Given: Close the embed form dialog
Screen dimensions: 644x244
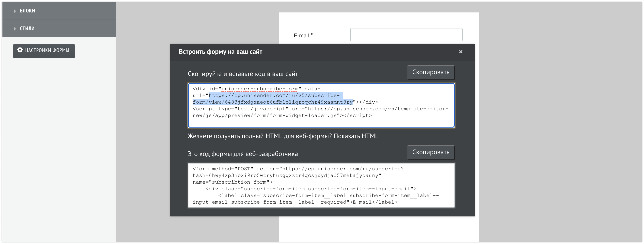Looking at the screenshot, I should (x=461, y=52).
